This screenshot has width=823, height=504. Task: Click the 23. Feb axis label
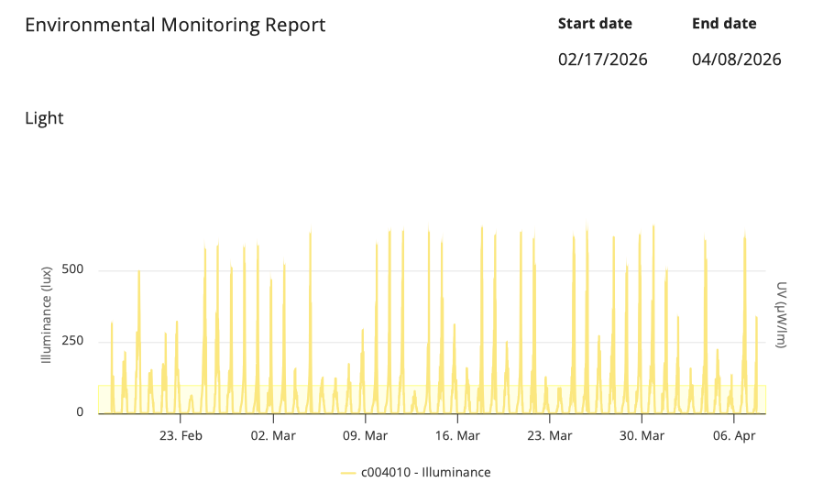pyautogui.click(x=181, y=436)
